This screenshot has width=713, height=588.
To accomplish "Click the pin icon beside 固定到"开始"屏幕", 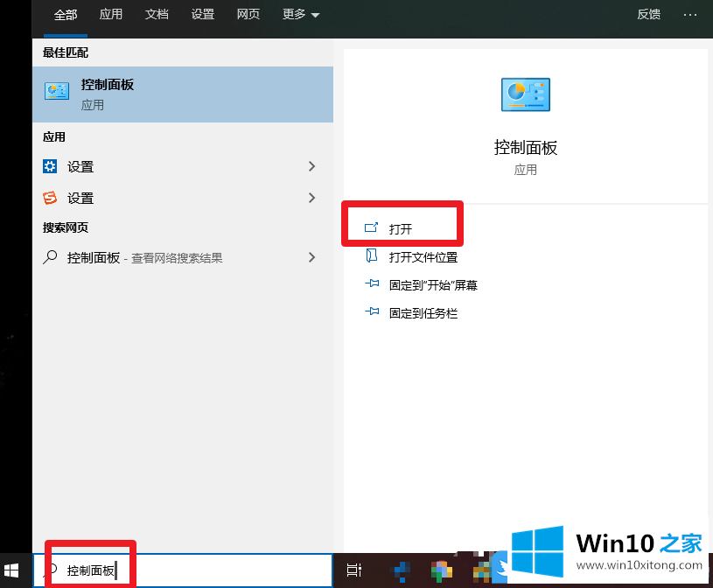I will coord(372,283).
